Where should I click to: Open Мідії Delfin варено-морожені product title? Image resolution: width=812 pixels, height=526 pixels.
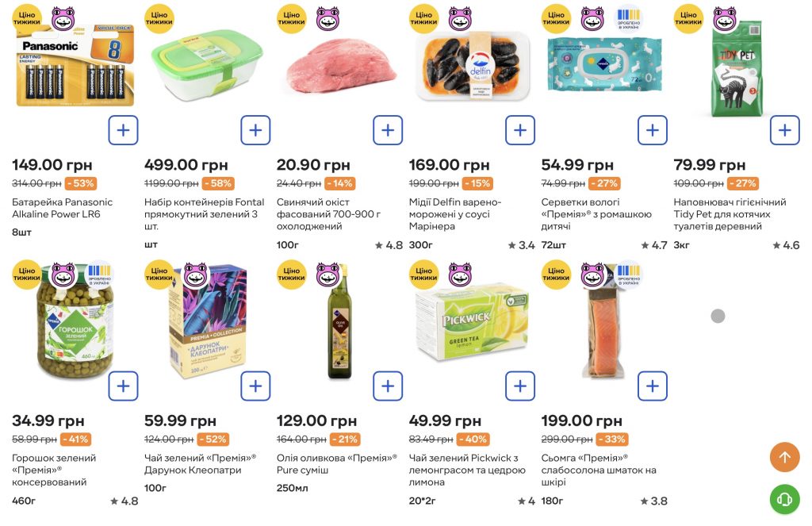coord(455,214)
